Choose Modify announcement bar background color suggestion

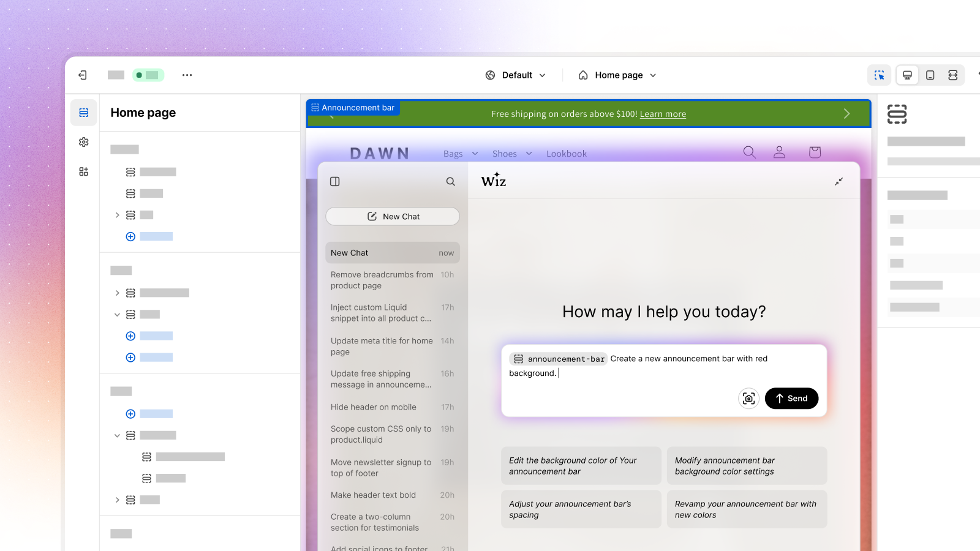click(x=747, y=466)
